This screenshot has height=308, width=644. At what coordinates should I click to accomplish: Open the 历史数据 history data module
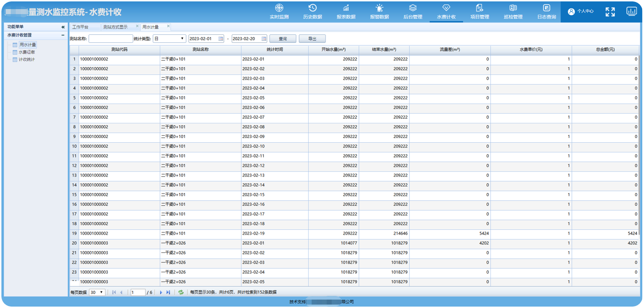[312, 12]
